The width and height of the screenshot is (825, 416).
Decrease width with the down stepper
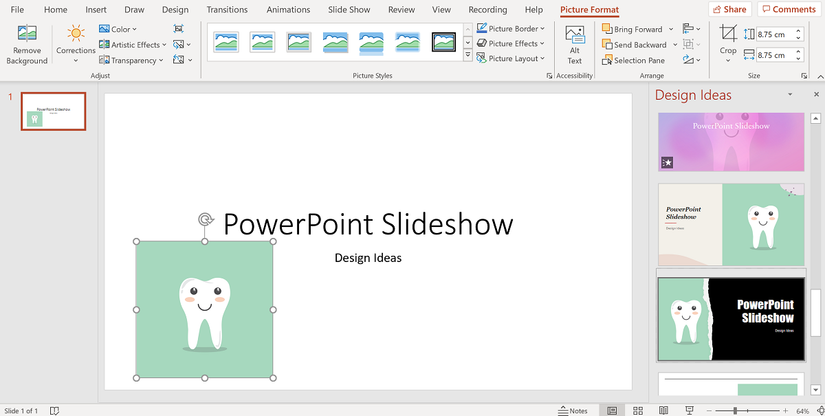point(799,58)
